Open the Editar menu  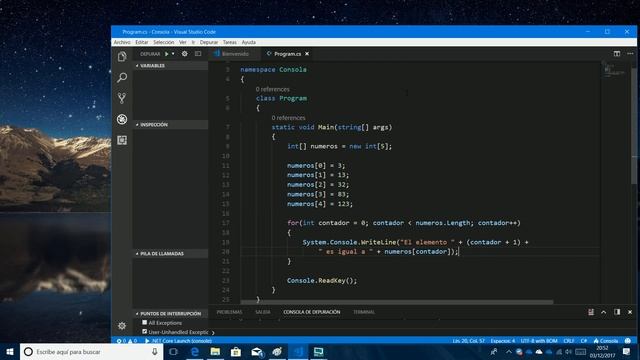(x=142, y=42)
